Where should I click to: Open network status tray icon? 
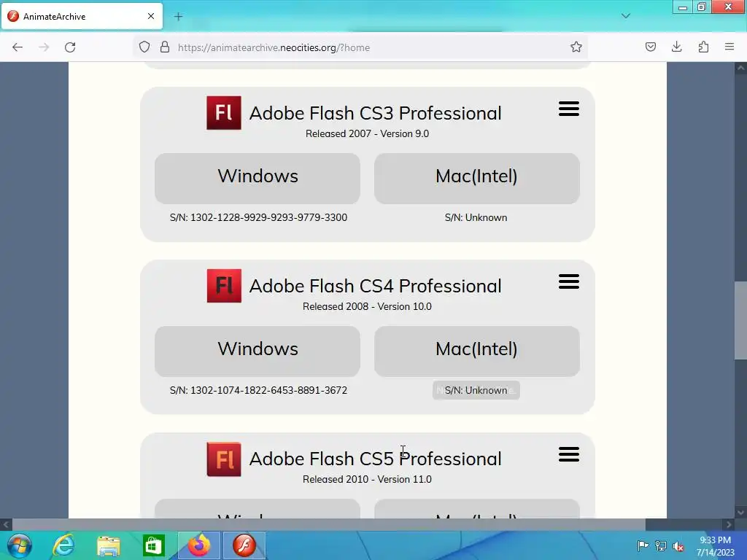(x=661, y=545)
